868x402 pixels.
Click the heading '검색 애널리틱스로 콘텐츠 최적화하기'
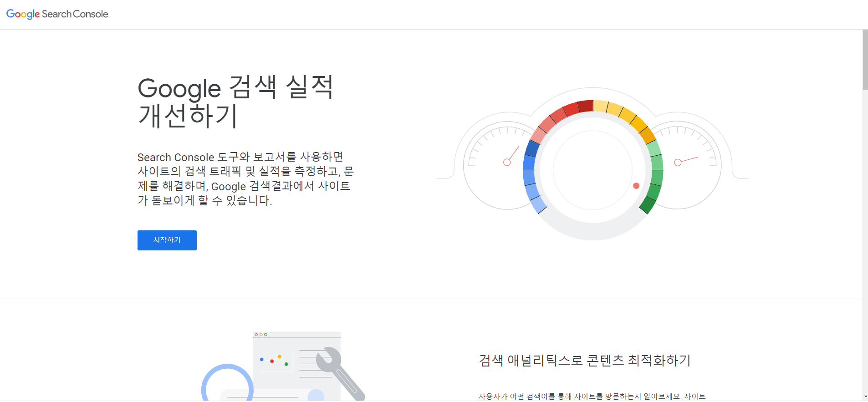585,360
